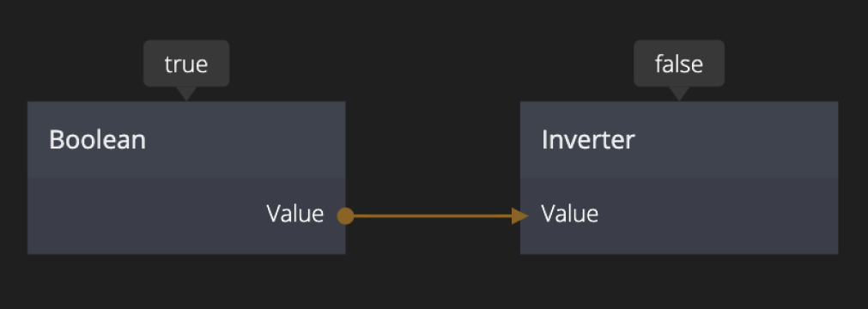Click the Value input label on Inverter node
The image size is (868, 309).
click(569, 214)
